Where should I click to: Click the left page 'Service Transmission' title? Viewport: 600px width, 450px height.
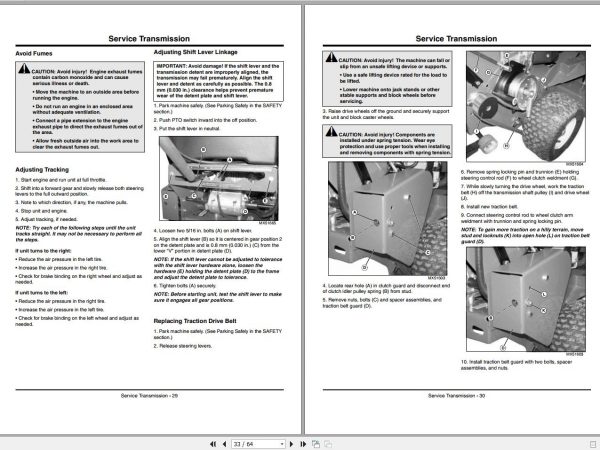[x=149, y=39]
